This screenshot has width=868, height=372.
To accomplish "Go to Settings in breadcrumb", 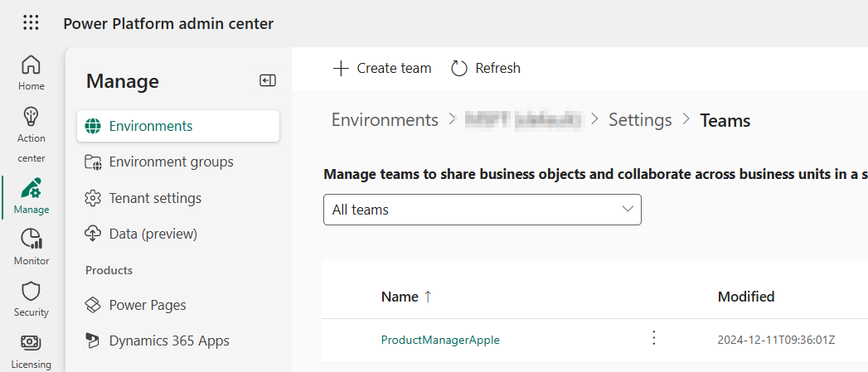I will [640, 120].
